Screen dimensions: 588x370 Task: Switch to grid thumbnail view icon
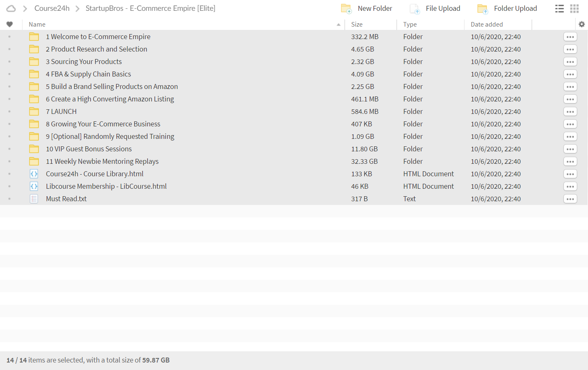pyautogui.click(x=575, y=8)
